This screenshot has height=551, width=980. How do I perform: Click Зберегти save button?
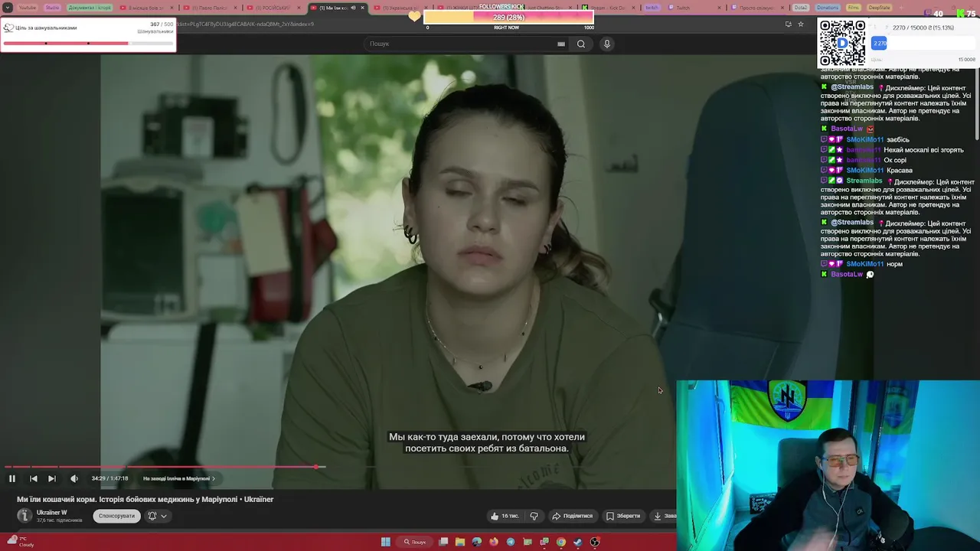623,516
